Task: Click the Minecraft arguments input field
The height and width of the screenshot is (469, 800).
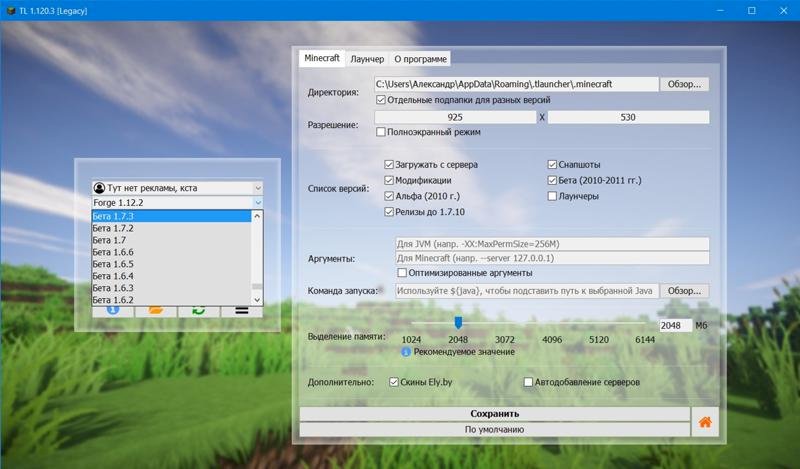Action: coord(552,258)
